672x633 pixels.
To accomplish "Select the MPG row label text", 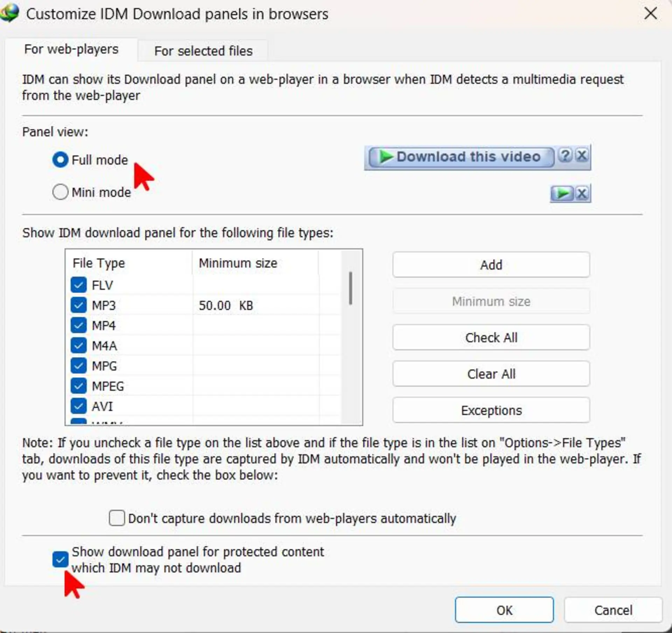I will pos(104,366).
